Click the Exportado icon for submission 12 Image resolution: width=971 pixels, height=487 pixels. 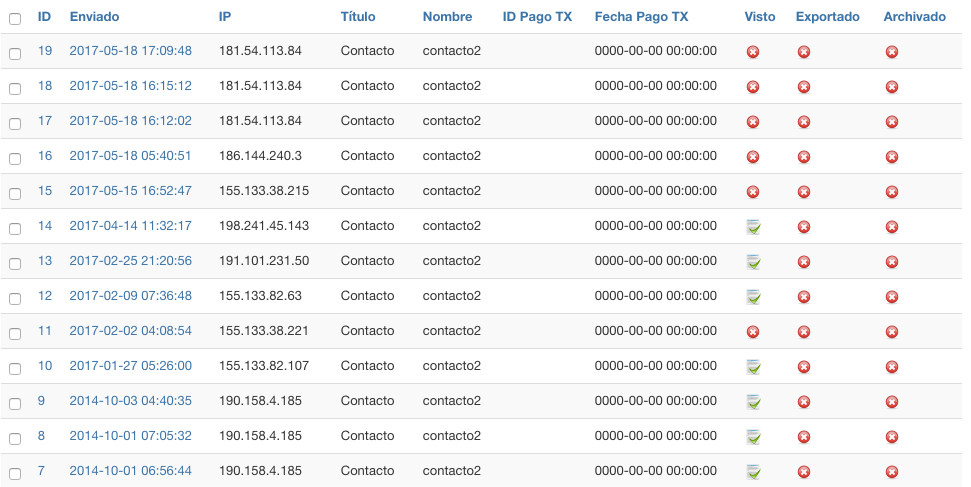point(804,297)
